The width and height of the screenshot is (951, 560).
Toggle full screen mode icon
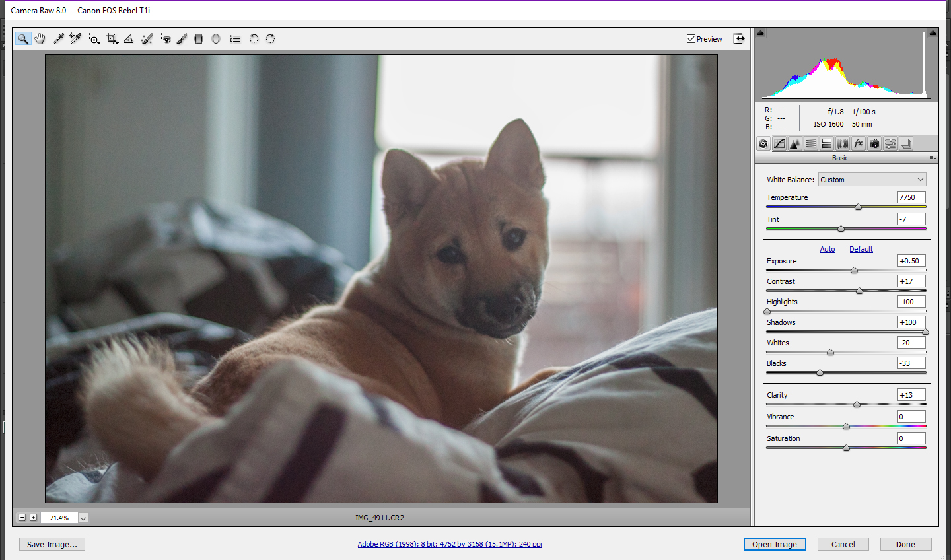[739, 39]
